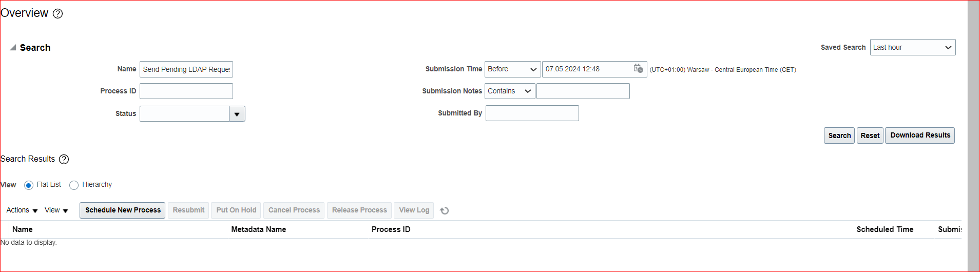Viewport: 980px width, 272px height.
Task: Click into the Process ID field
Action: (186, 91)
